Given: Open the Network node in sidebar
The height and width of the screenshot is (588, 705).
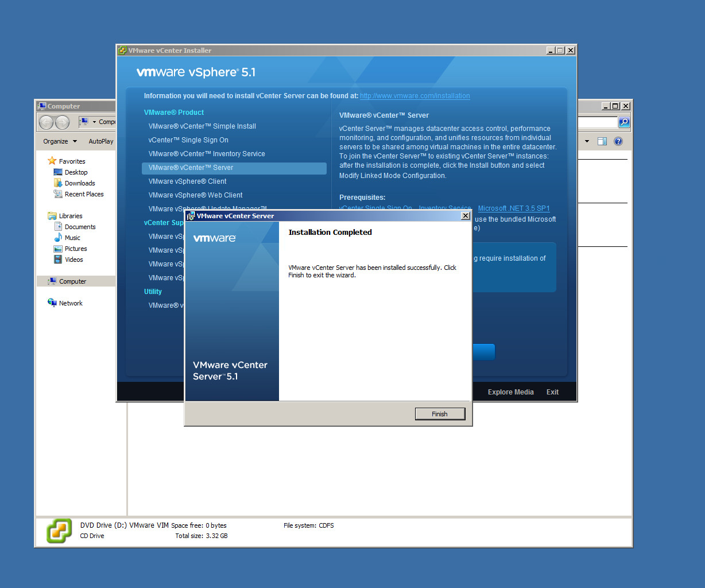Looking at the screenshot, I should [71, 303].
